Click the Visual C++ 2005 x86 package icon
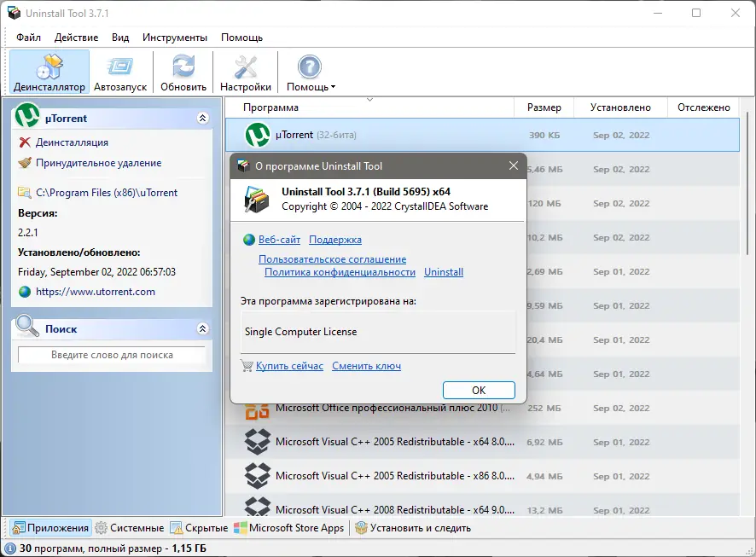 point(258,476)
